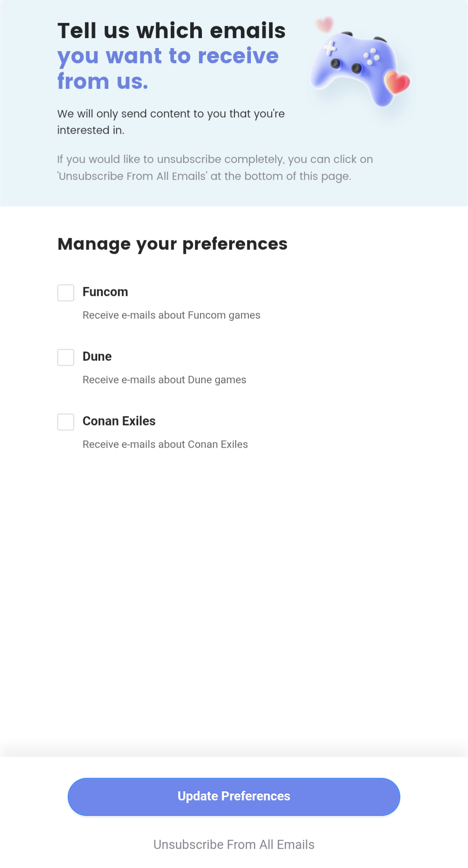Click the Tell us which emails heading
Screen dimensions: 468x868
(x=172, y=30)
